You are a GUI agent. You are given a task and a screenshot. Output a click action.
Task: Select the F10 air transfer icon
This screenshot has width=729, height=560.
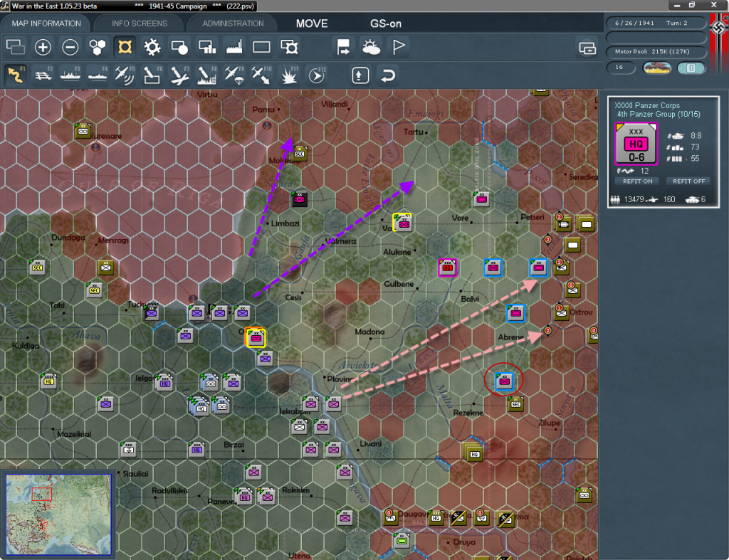(x=261, y=75)
